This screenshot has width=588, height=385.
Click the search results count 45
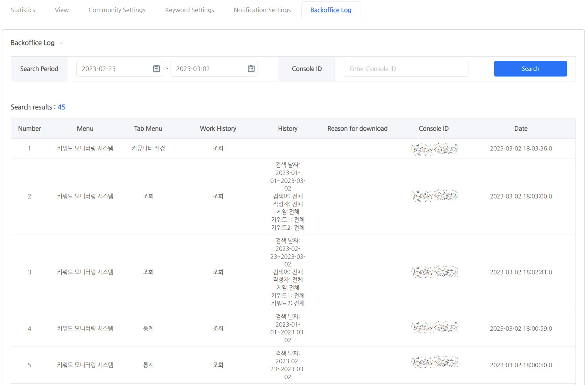[61, 107]
